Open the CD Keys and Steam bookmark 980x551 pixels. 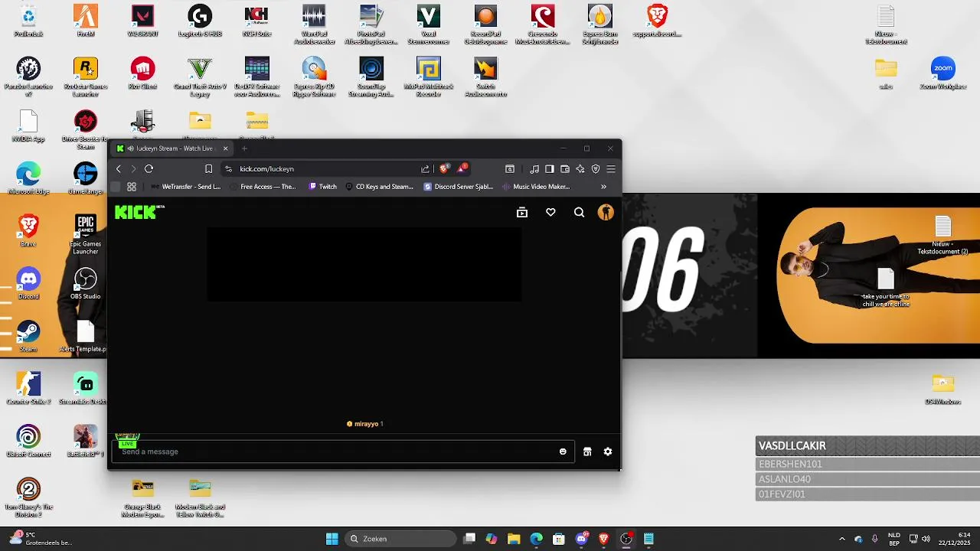tap(379, 187)
